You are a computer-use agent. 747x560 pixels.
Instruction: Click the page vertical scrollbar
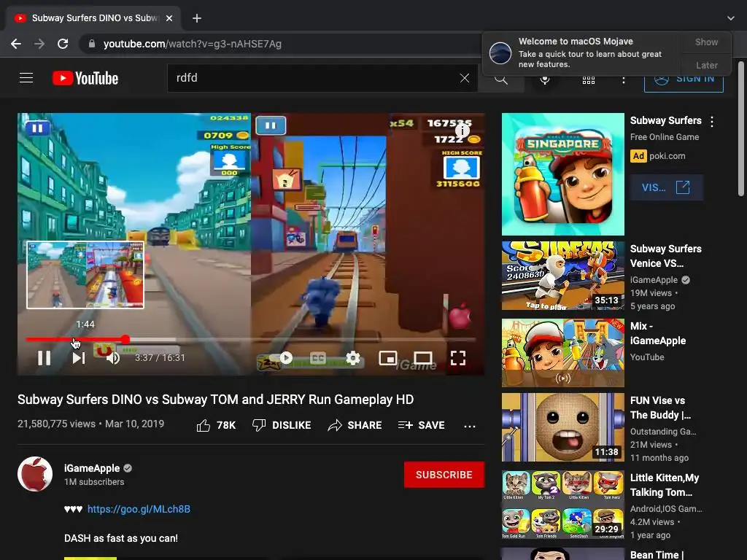tap(741, 128)
